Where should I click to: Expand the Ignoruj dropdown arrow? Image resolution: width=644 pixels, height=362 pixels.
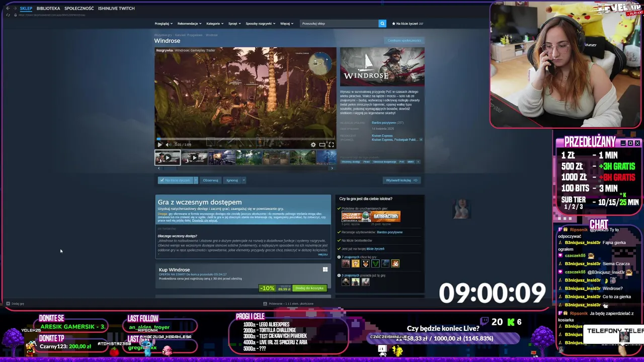(x=244, y=180)
